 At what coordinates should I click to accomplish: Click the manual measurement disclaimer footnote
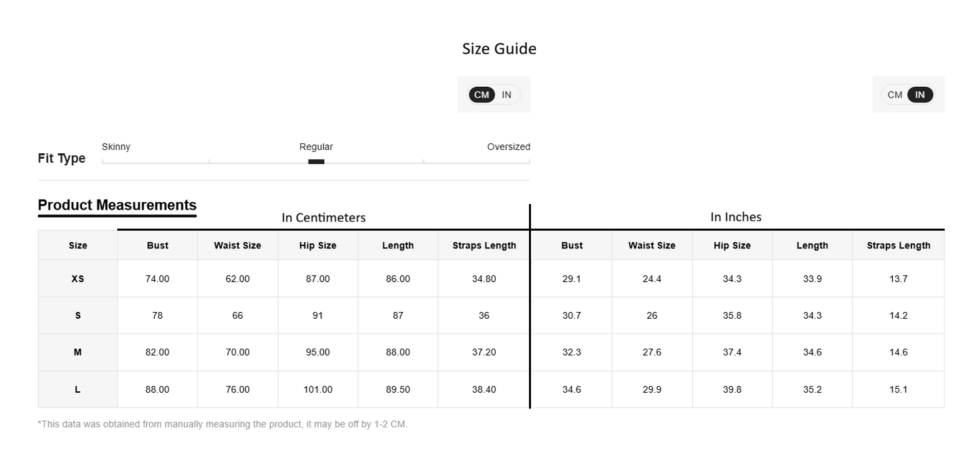222,425
